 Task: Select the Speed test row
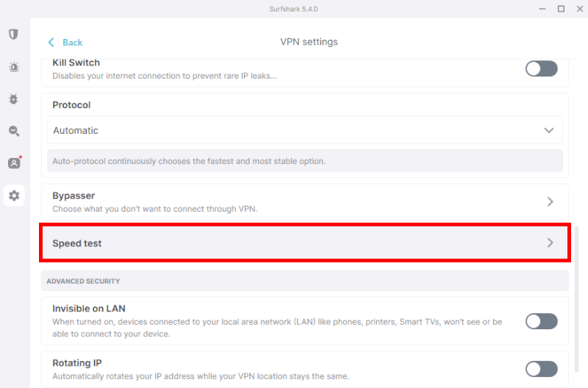(x=305, y=243)
